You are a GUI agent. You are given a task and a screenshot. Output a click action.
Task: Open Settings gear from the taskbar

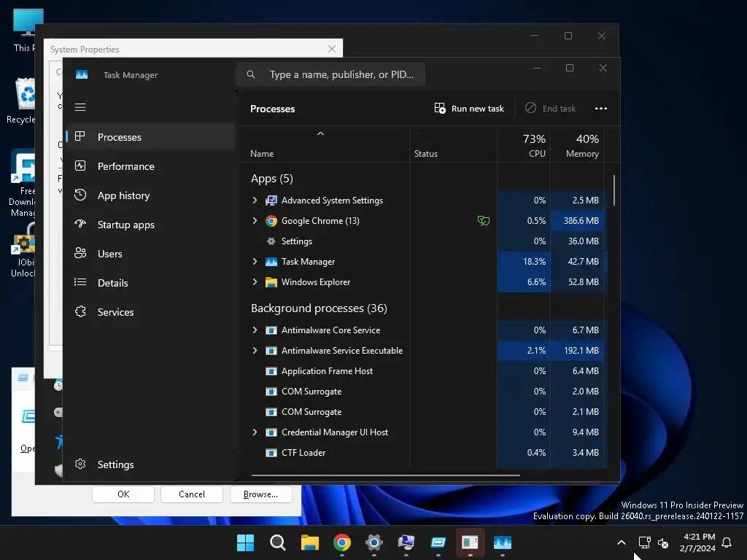[x=374, y=542]
